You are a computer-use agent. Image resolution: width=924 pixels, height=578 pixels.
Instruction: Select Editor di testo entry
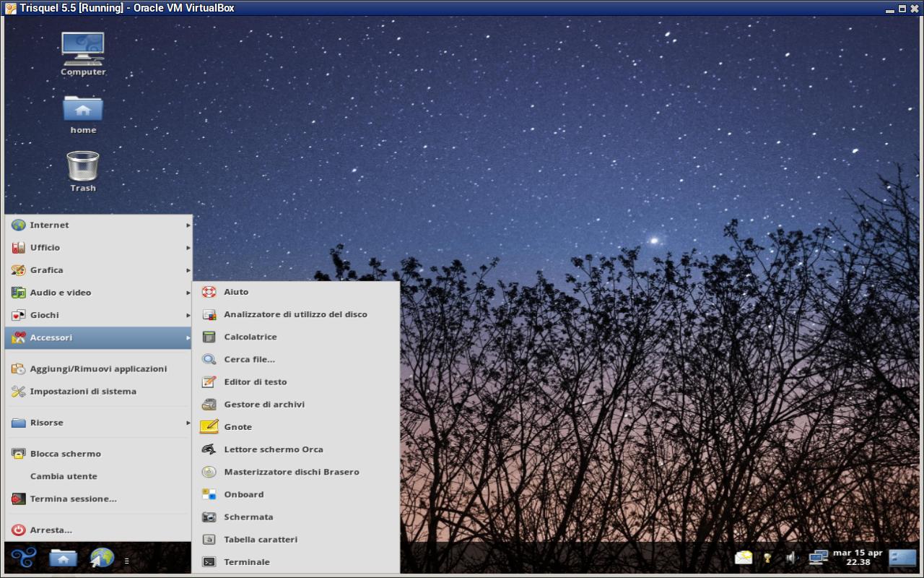coord(255,381)
